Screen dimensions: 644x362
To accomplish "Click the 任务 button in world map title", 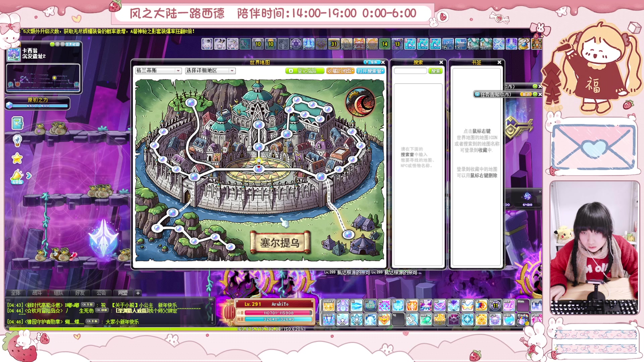I will pyautogui.click(x=372, y=62).
